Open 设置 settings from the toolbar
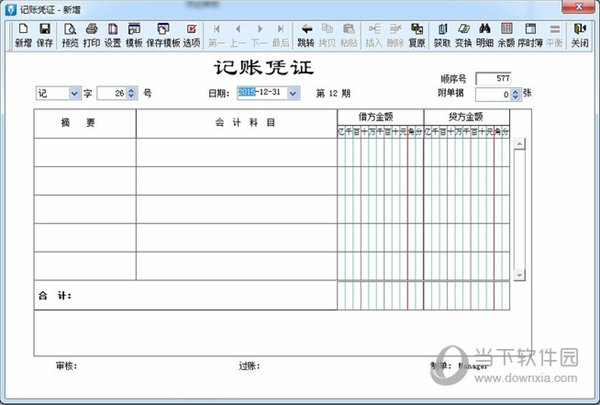The height and width of the screenshot is (405, 600). coord(112,34)
